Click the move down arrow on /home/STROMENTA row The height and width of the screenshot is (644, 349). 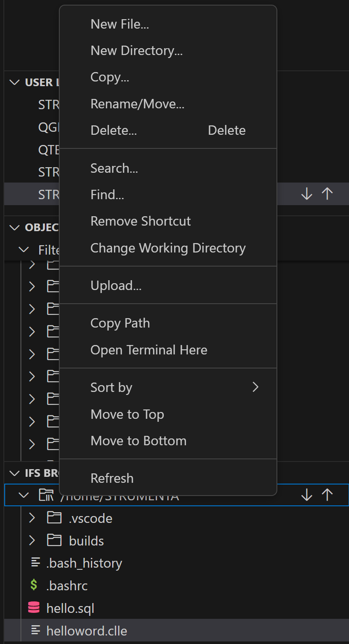click(307, 495)
